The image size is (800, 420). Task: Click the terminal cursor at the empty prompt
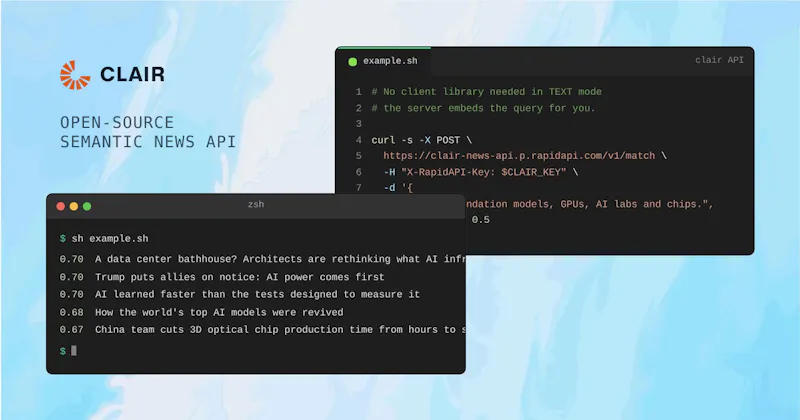[74, 351]
